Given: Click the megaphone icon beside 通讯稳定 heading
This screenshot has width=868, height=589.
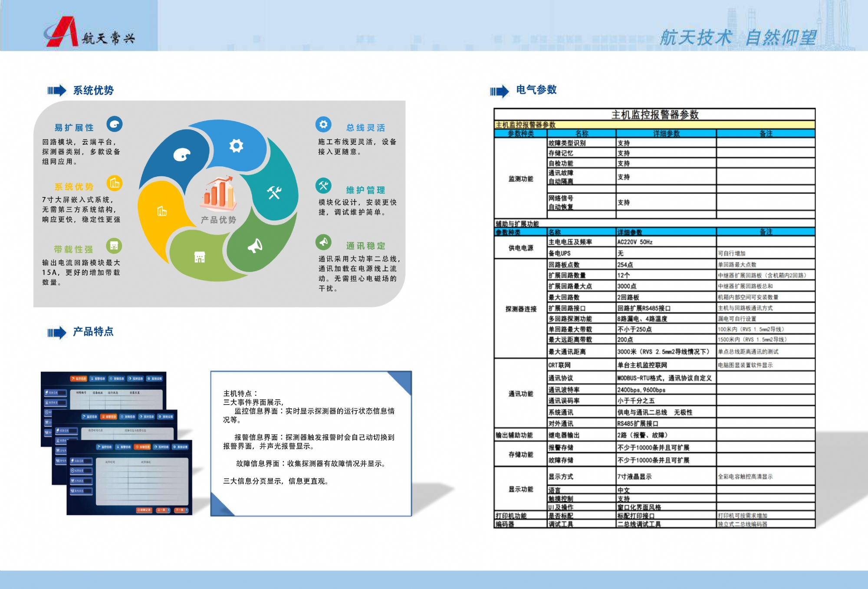Looking at the screenshot, I should pyautogui.click(x=323, y=242).
